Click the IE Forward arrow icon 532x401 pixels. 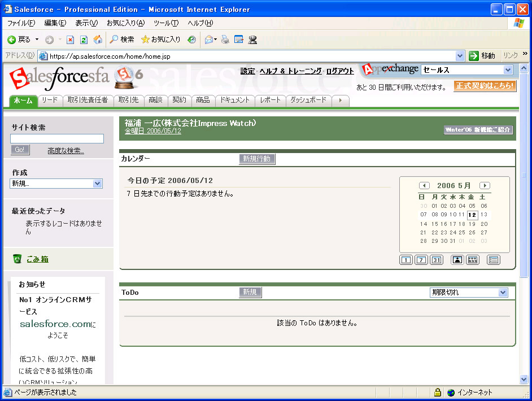pyautogui.click(x=50, y=40)
